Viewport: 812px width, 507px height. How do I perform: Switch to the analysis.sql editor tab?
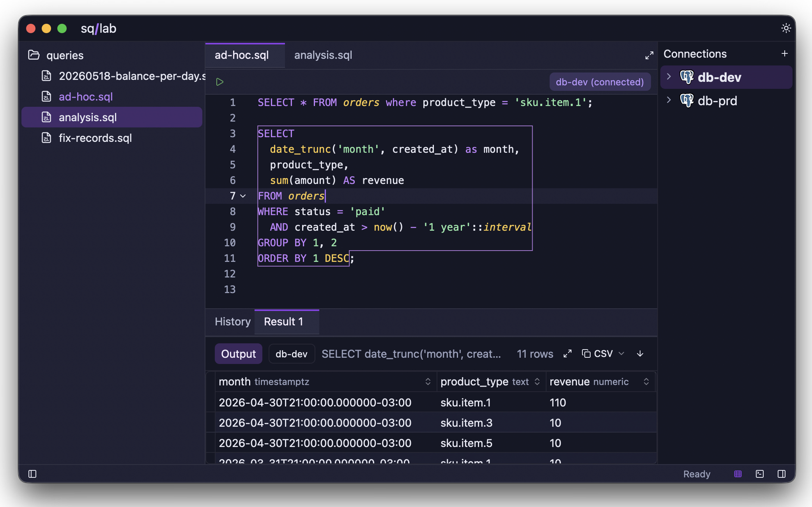tap(323, 55)
